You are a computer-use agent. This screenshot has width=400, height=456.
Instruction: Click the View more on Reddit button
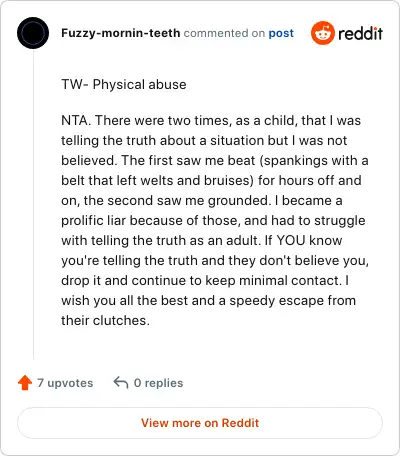coord(200,423)
